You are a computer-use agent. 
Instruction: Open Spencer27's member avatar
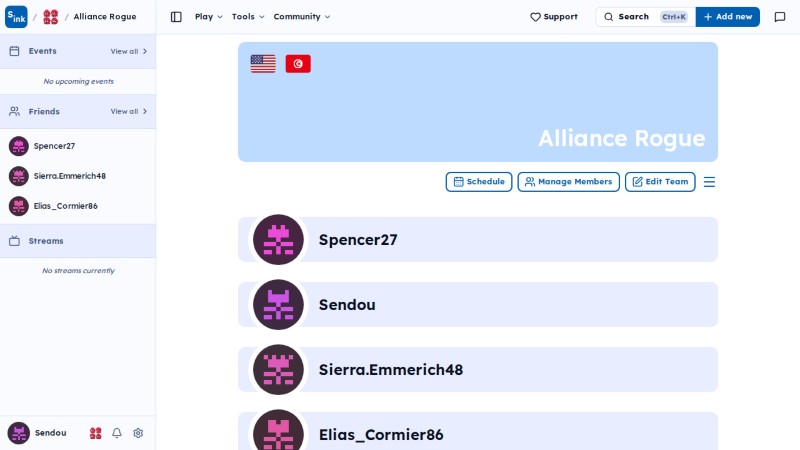[278, 239]
